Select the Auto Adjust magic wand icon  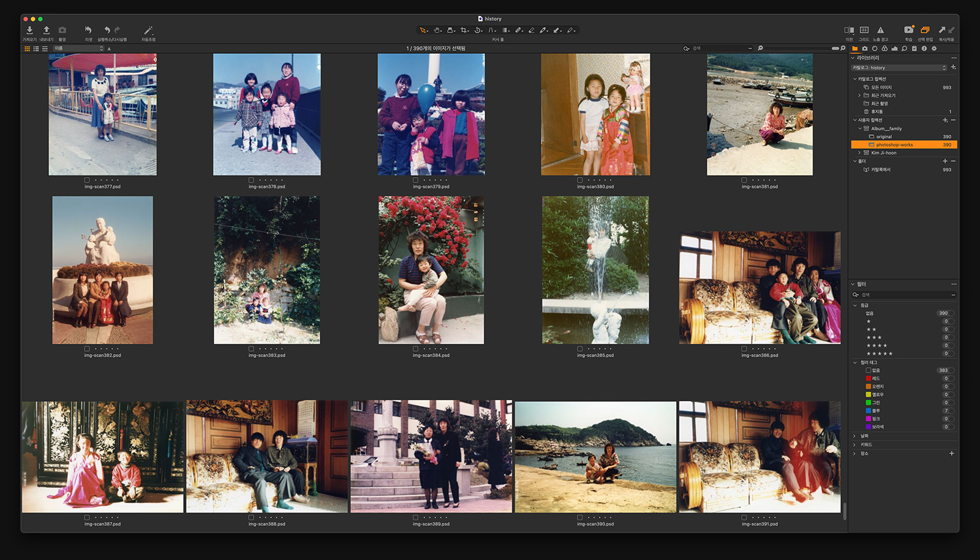pos(148,30)
